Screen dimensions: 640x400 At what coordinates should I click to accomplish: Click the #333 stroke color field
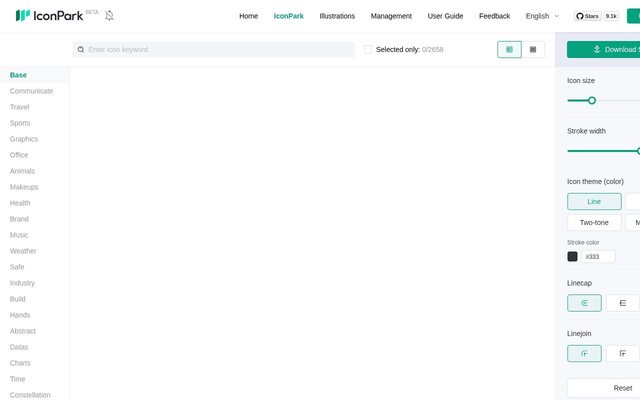[598, 256]
